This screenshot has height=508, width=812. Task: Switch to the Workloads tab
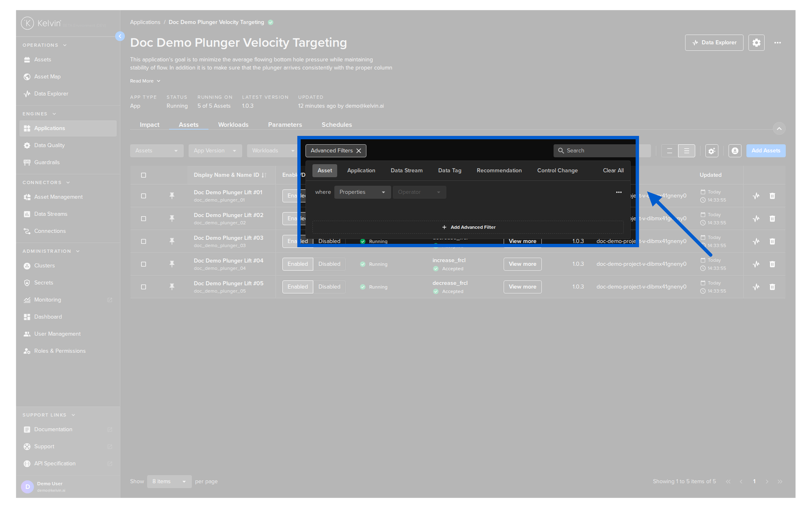(233, 125)
